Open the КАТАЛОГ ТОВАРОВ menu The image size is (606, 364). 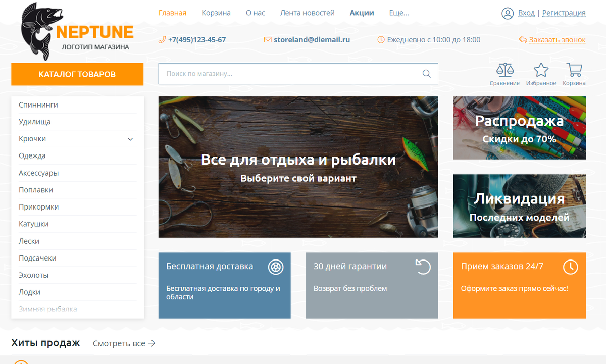(77, 74)
